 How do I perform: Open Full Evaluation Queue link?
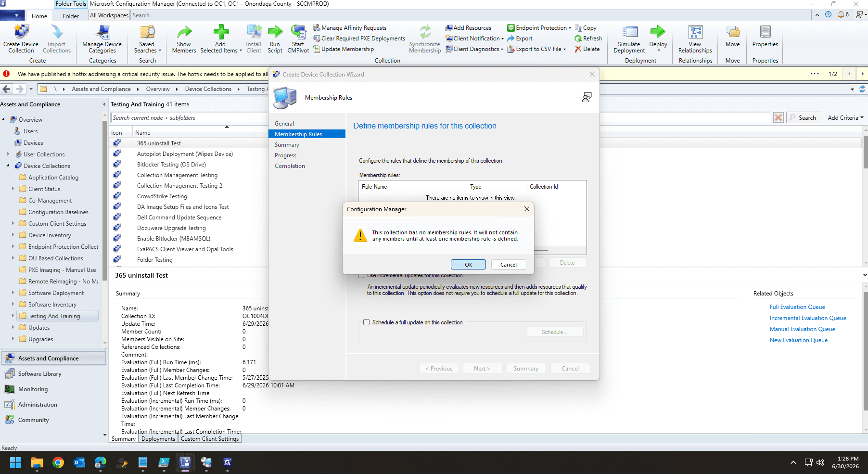click(797, 307)
